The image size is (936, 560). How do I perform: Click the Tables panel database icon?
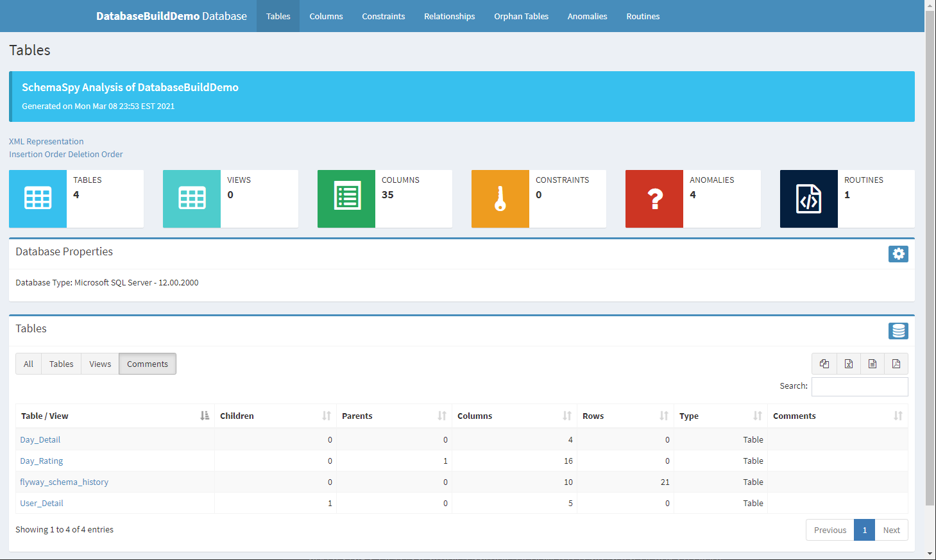[x=898, y=331]
